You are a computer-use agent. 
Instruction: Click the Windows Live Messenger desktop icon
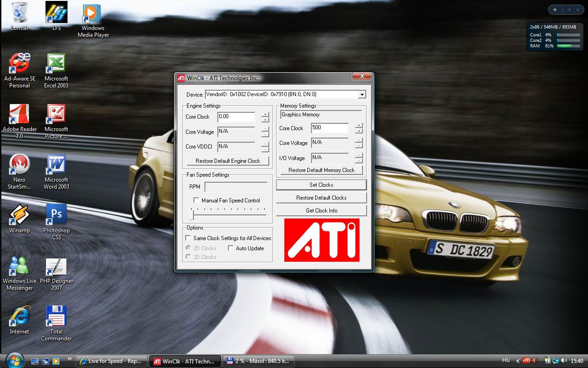click(20, 273)
